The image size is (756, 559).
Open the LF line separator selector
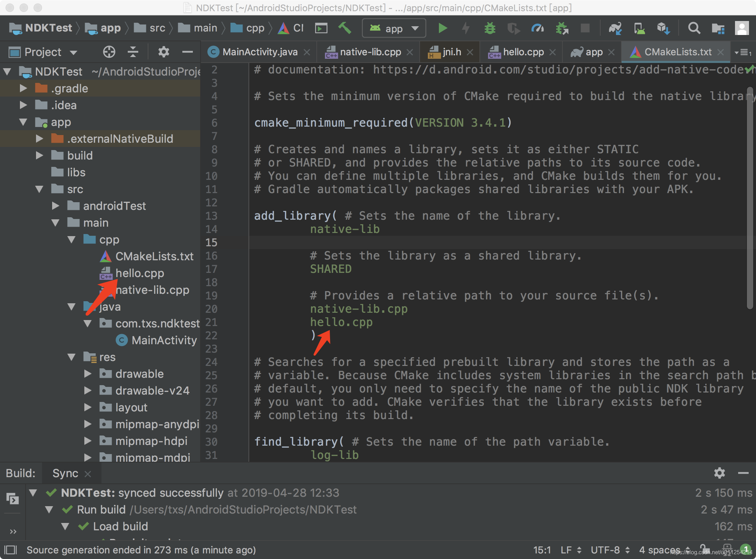[571, 550]
